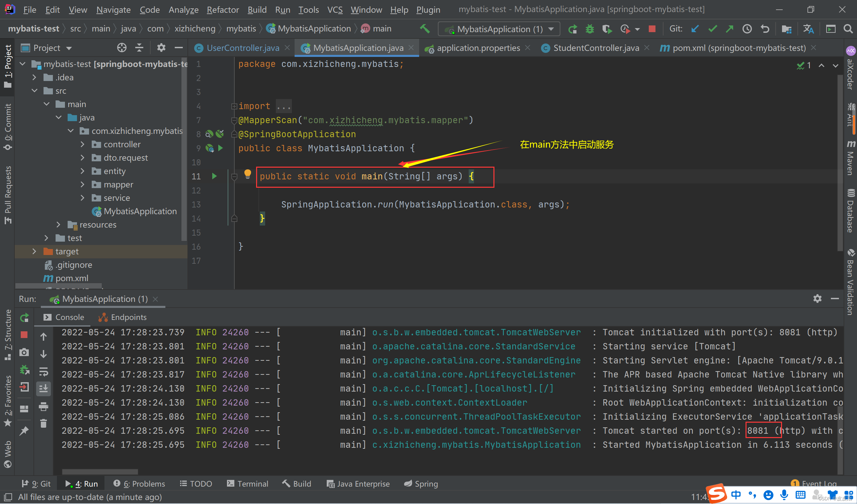Click the camera thread dump icon
857x504 pixels.
click(24, 352)
